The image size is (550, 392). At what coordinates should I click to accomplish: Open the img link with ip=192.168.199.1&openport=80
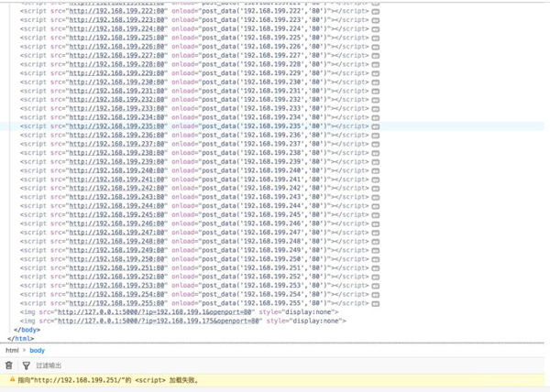click(155, 311)
